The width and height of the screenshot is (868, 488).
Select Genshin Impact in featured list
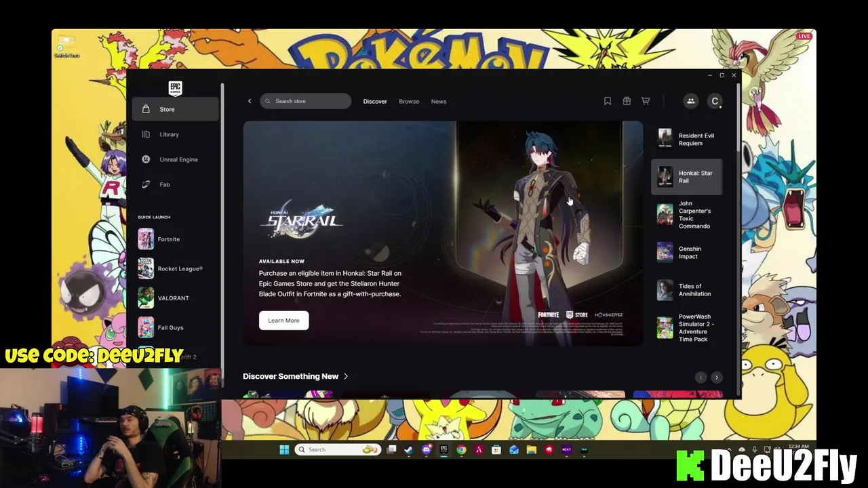click(686, 252)
